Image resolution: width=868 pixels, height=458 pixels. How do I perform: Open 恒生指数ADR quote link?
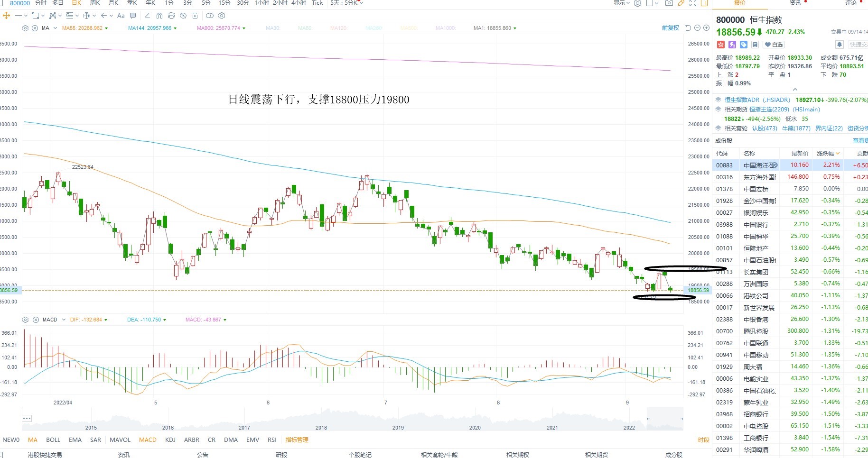(x=757, y=100)
